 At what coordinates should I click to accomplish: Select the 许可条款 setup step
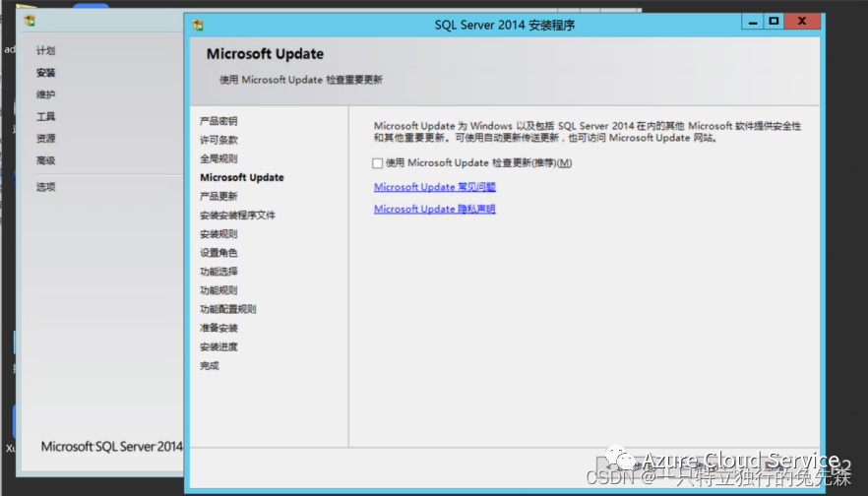point(218,140)
